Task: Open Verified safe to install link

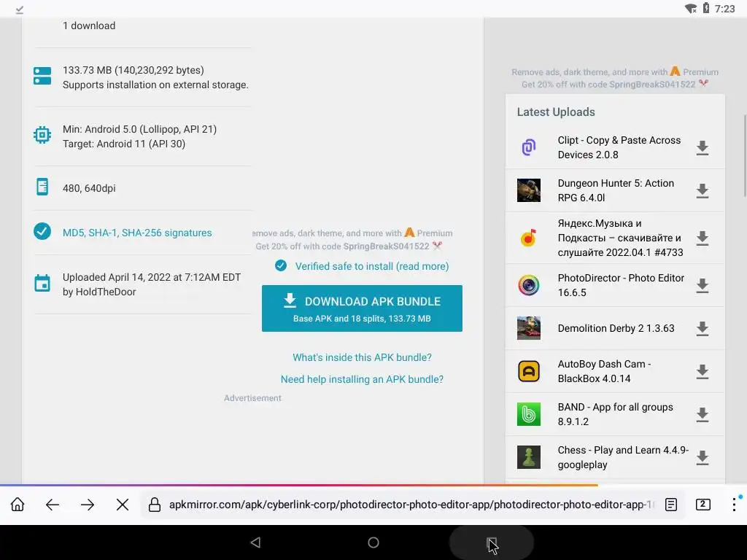Action: click(x=371, y=266)
